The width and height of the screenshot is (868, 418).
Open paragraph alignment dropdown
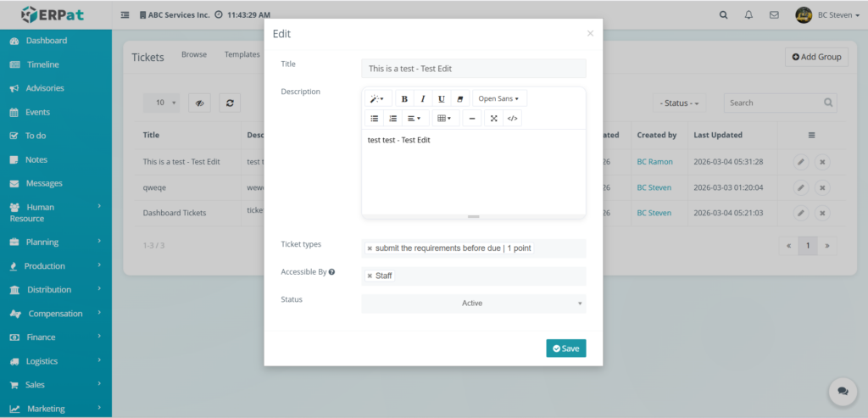[x=415, y=119]
